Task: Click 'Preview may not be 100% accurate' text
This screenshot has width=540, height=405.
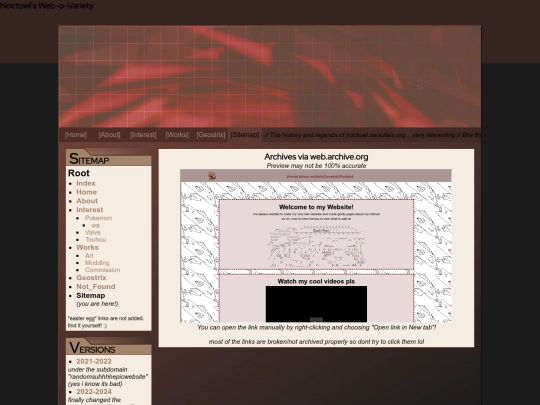Action: tap(316, 166)
